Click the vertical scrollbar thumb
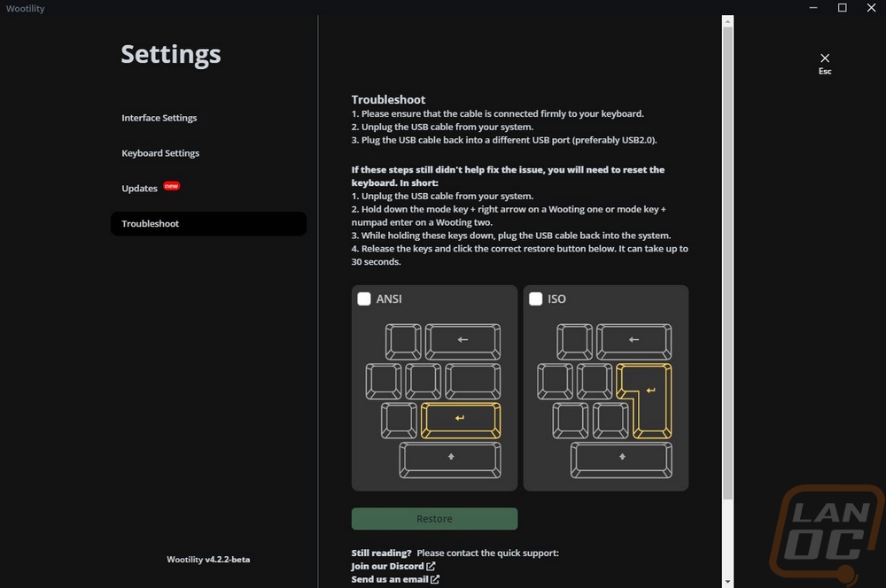886x588 pixels. [727, 263]
